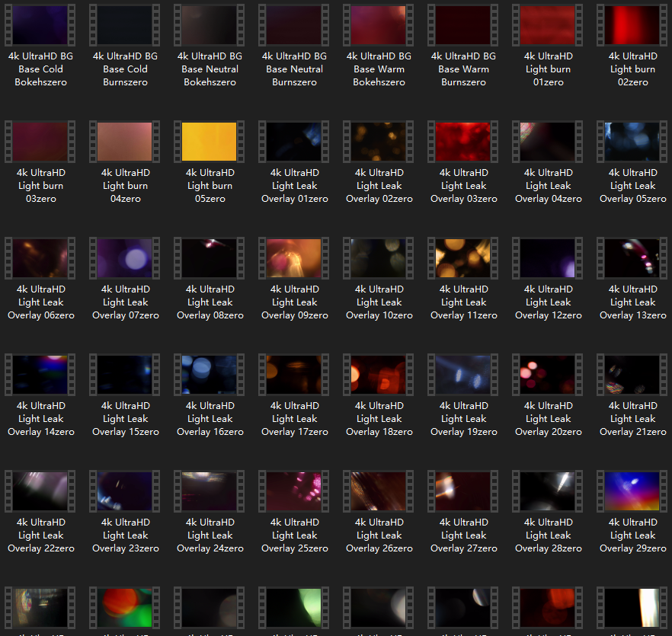Select Light Leak Overlay 05zero blue thumbnail
Screen dimensions: 672x636
632,142
